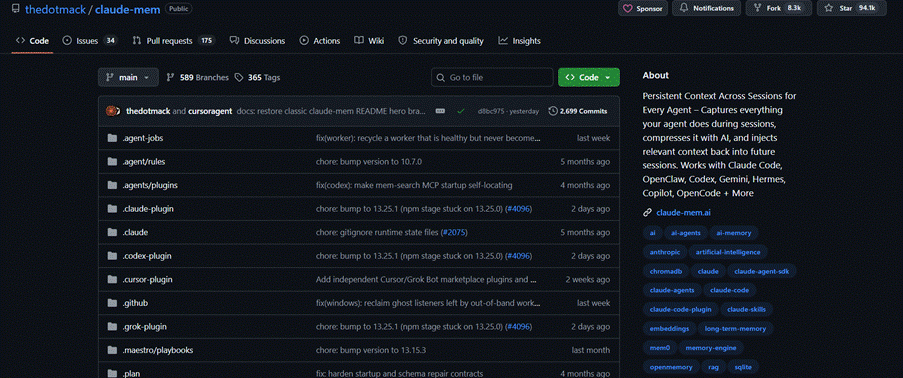Open the Insights tab
Image resolution: width=903 pixels, height=378 pixels.
click(519, 41)
